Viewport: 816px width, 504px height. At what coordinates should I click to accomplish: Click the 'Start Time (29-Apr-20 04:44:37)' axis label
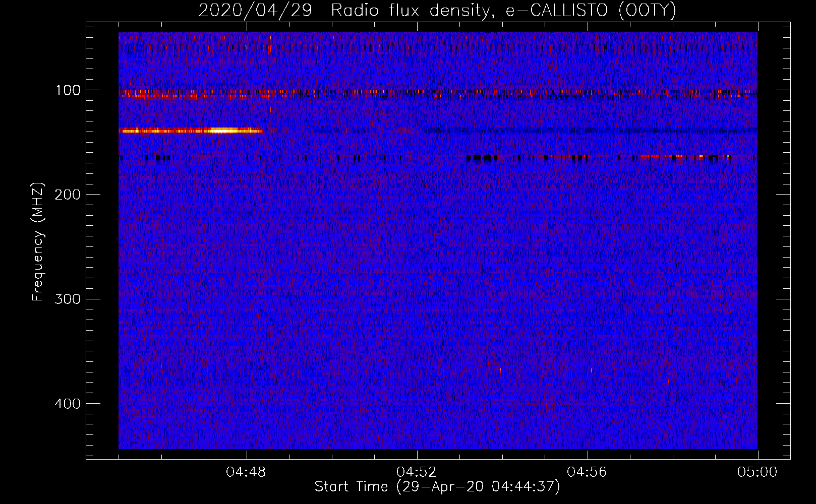[x=437, y=487]
